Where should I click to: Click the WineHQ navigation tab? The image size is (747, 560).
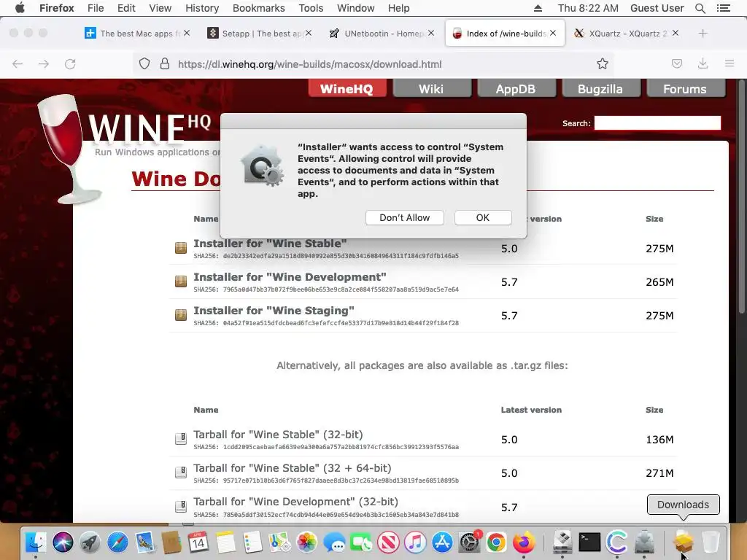(347, 88)
